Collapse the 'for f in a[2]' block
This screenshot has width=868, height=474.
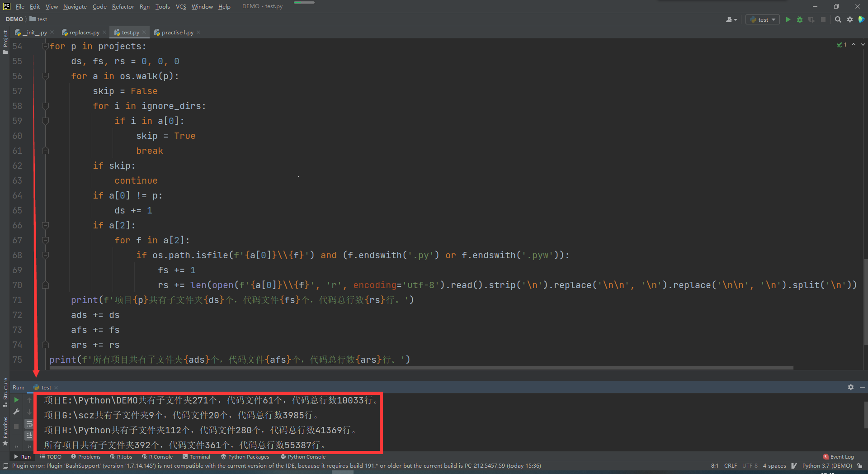pyautogui.click(x=45, y=240)
